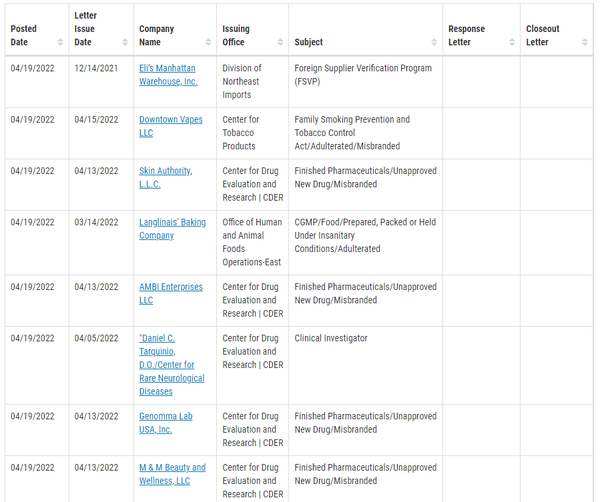The height and width of the screenshot is (502, 600).
Task: Click the Subject column header text
Action: tap(308, 42)
